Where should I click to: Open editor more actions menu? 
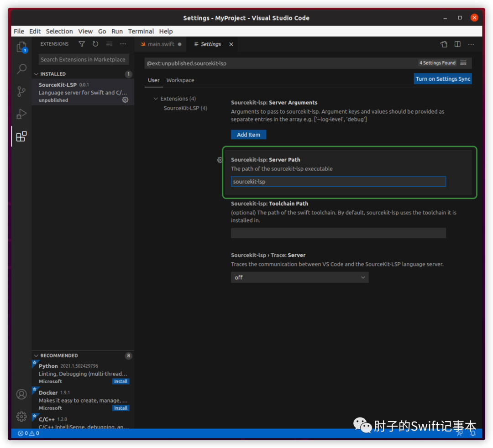click(471, 44)
